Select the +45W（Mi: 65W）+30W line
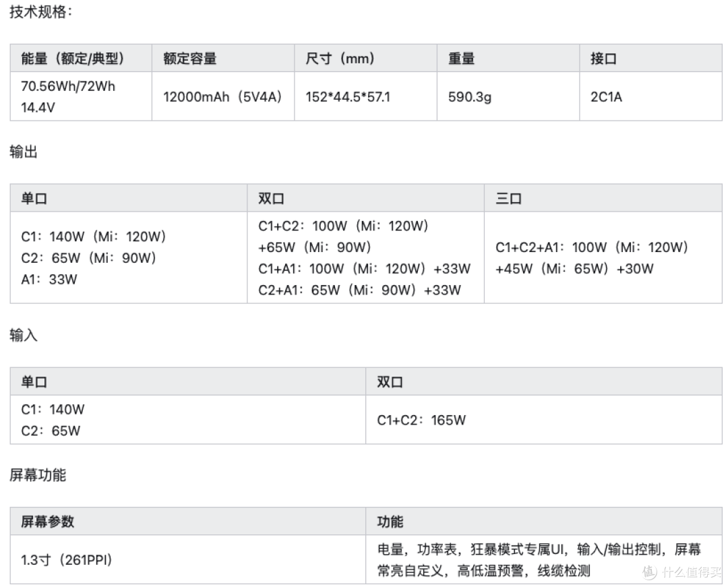 pos(574,269)
